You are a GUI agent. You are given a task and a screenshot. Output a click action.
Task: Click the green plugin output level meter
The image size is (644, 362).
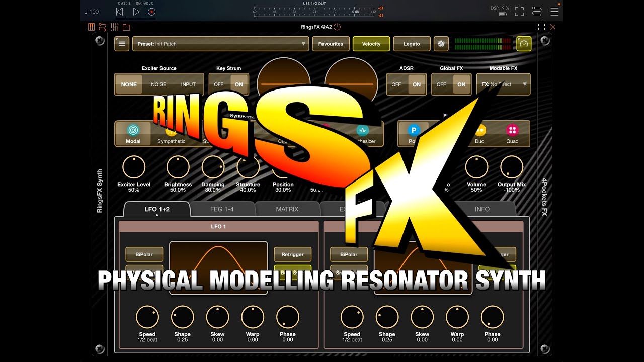pos(482,44)
